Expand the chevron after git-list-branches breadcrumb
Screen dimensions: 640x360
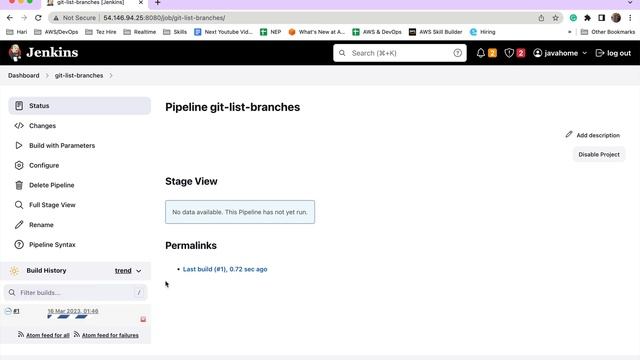pyautogui.click(x=111, y=76)
